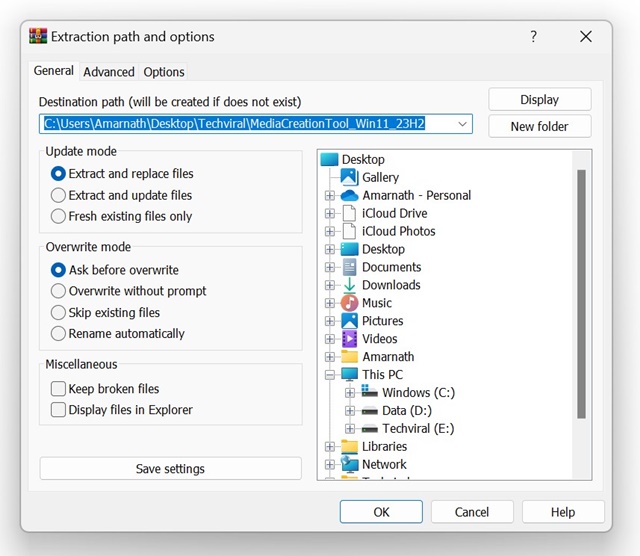Click the Gallery icon in folder tree
Viewport: 640px width, 556px height.
[349, 177]
